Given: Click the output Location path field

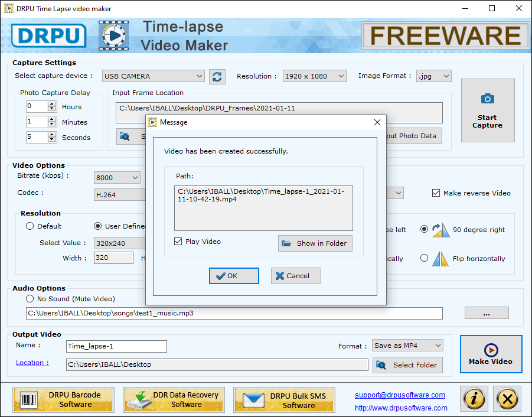Looking at the screenshot, I should coord(217,365).
